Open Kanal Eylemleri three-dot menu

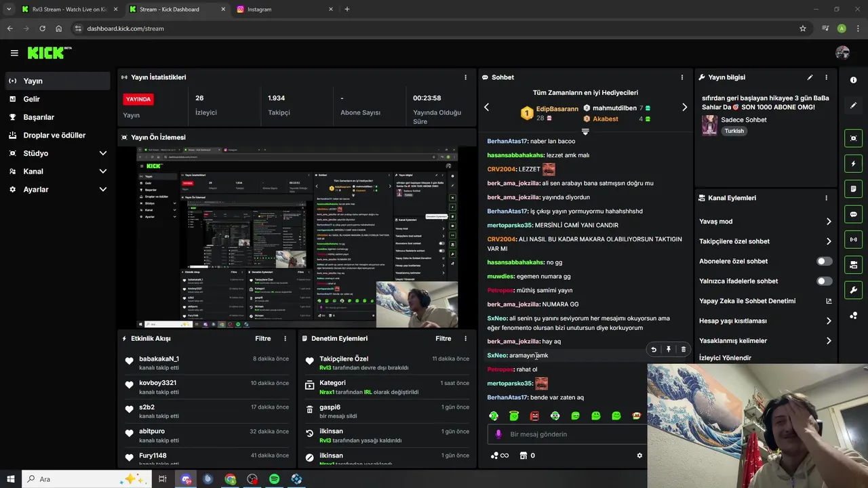click(826, 198)
